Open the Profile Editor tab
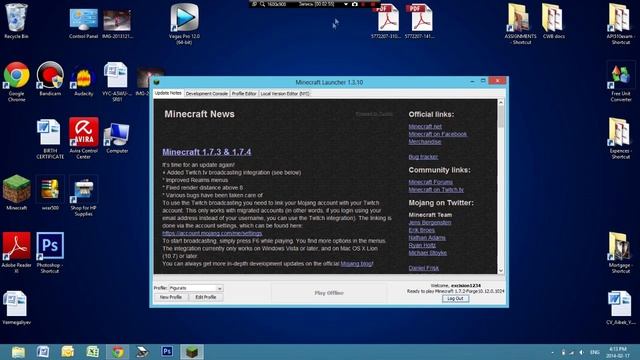The height and width of the screenshot is (360, 640). click(244, 93)
